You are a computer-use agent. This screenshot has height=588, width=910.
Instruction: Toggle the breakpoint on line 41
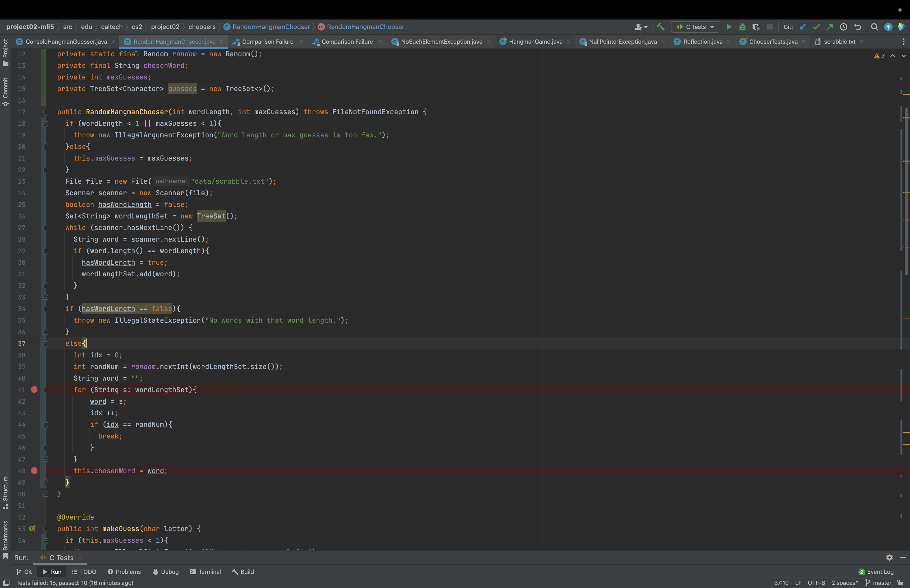34,390
